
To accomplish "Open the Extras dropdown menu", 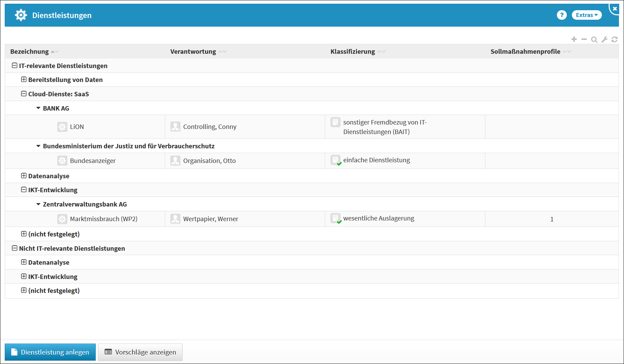I will click(x=587, y=15).
